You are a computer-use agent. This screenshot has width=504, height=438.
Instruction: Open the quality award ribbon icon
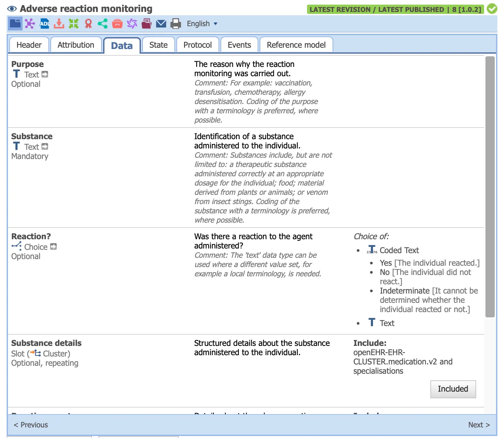pyautogui.click(x=88, y=24)
